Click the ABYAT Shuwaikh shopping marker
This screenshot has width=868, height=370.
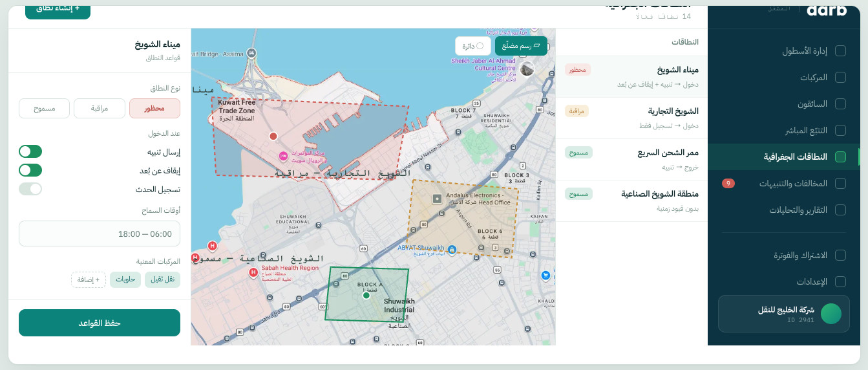coord(452,249)
